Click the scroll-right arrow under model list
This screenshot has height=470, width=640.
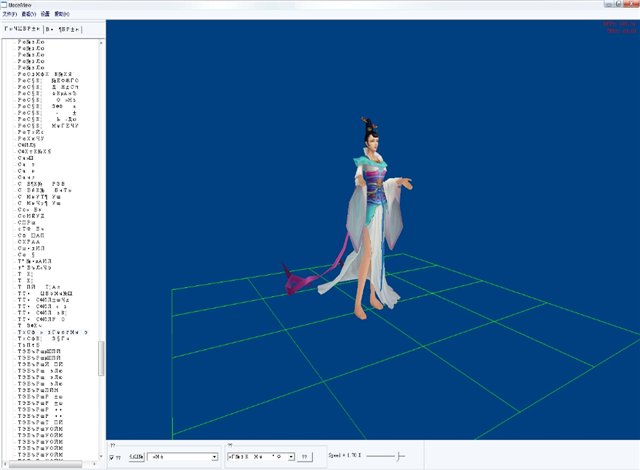point(95,464)
